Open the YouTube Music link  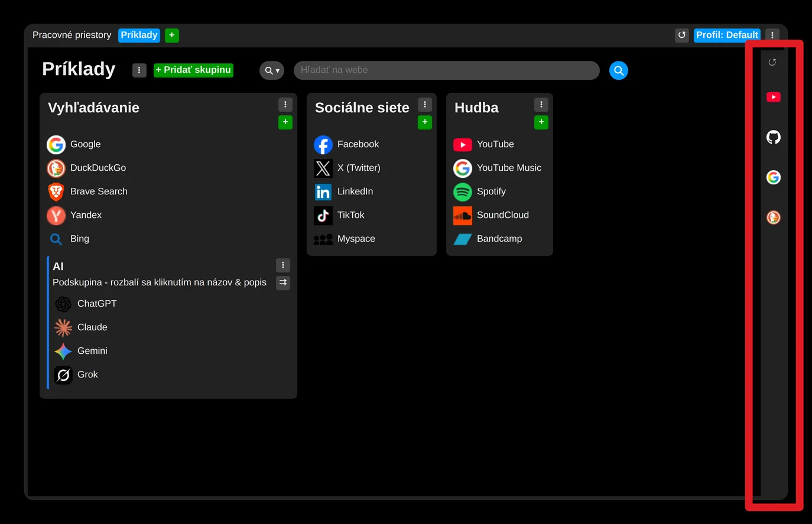pos(498,168)
